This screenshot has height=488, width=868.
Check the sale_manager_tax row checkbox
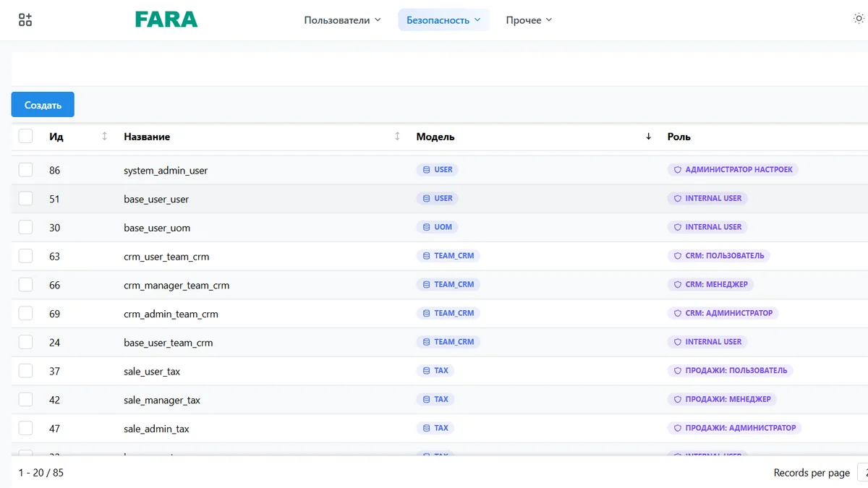[x=25, y=399]
